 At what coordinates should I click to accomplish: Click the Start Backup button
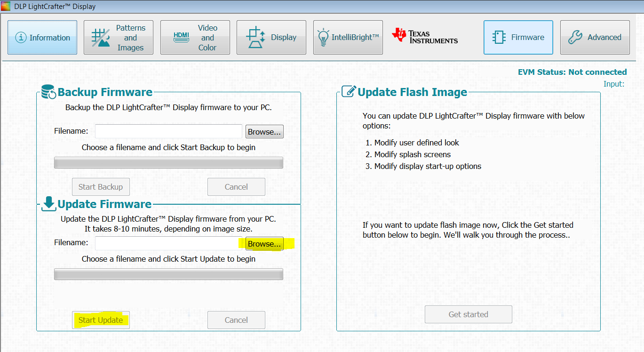click(101, 187)
